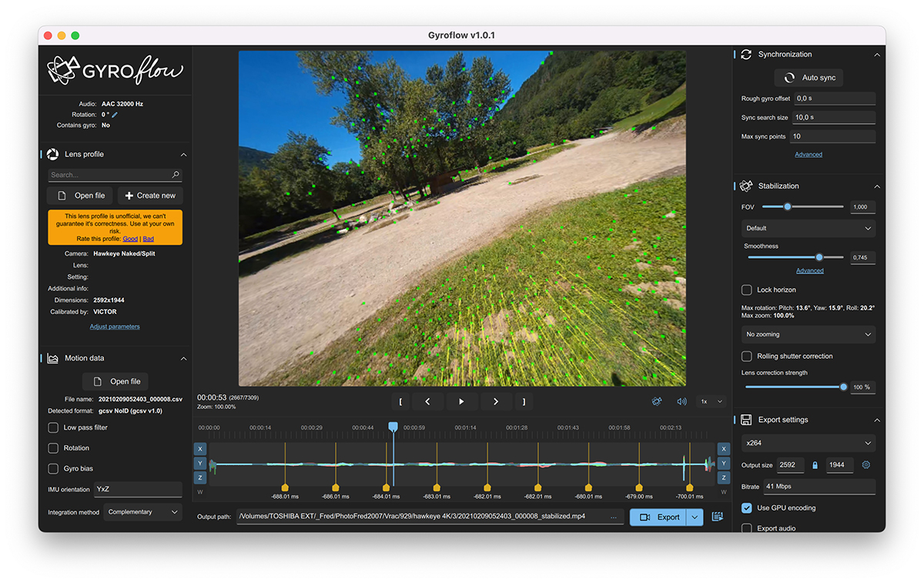Click the Create new lens profile button
924x583 pixels.
(x=150, y=196)
